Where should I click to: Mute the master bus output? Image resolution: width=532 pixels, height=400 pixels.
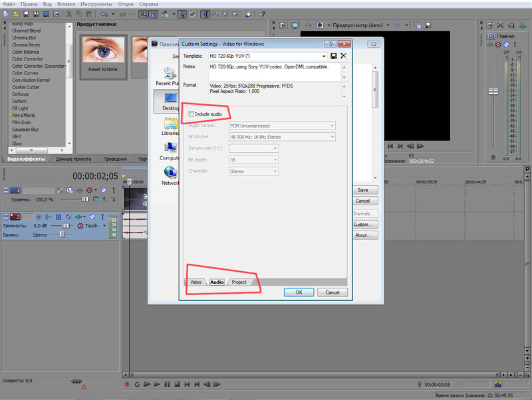pos(505,45)
